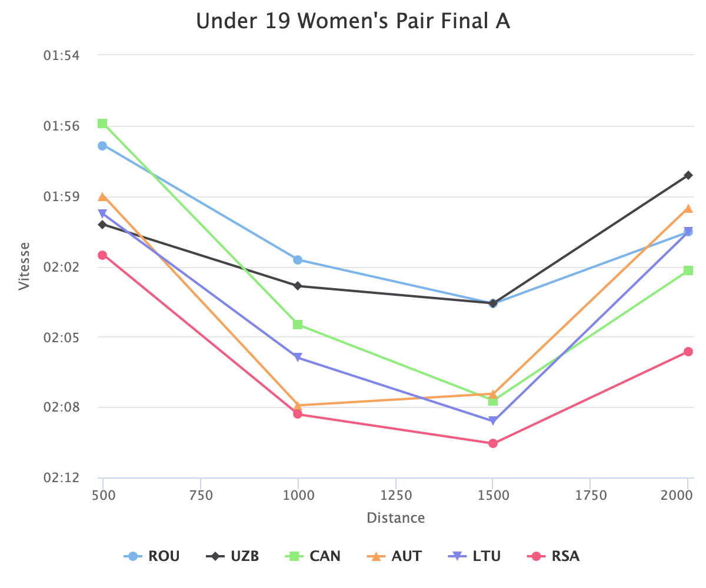The image size is (706, 588).
Task: Select RSA pink circle point at 1500
Action: pyautogui.click(x=493, y=443)
